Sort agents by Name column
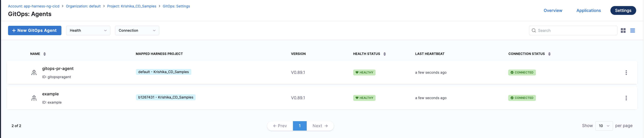The width and height of the screenshot is (644, 138). (x=45, y=54)
